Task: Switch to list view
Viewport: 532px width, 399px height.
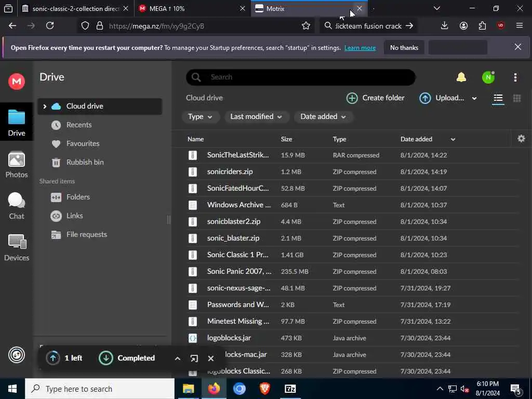Action: pyautogui.click(x=498, y=98)
